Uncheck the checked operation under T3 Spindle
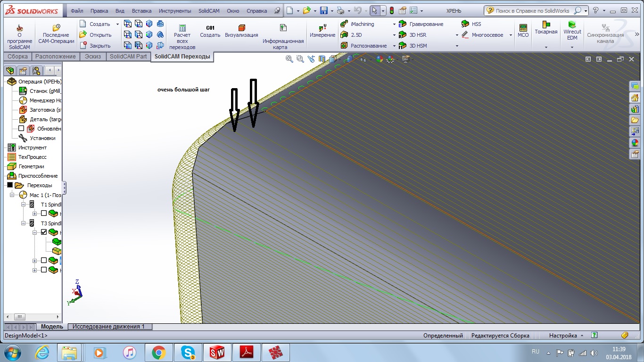Screen dimensions: 644x362 [44, 232]
